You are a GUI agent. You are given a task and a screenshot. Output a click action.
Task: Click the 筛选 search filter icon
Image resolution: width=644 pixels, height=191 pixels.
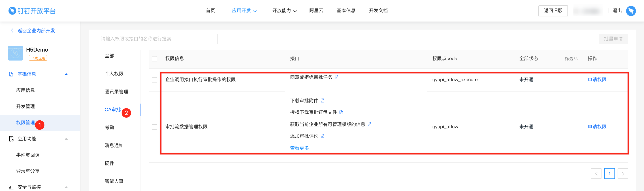tap(576, 59)
